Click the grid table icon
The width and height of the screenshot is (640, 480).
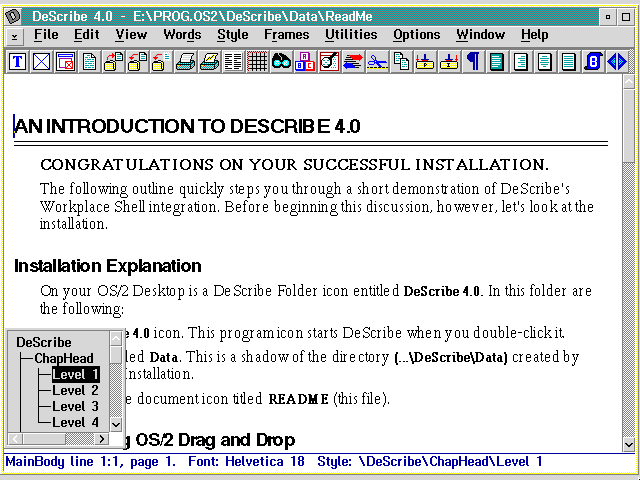pos(258,62)
